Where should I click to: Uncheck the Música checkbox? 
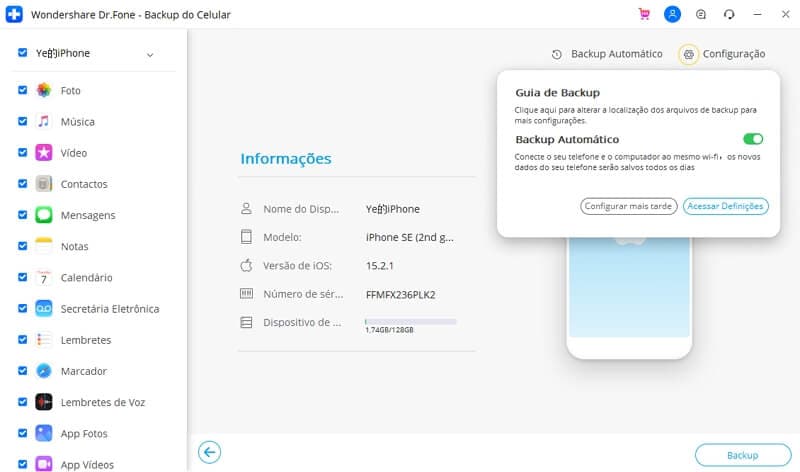(22, 121)
